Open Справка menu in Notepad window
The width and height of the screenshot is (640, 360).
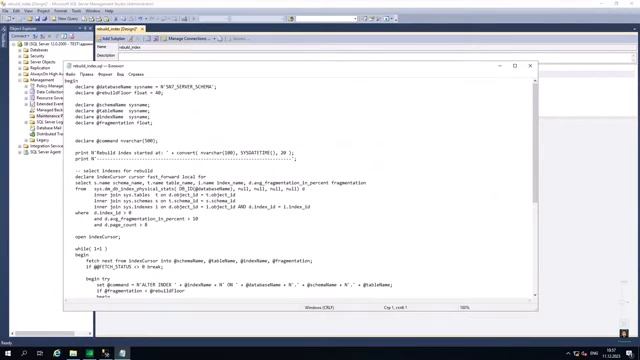tap(136, 75)
